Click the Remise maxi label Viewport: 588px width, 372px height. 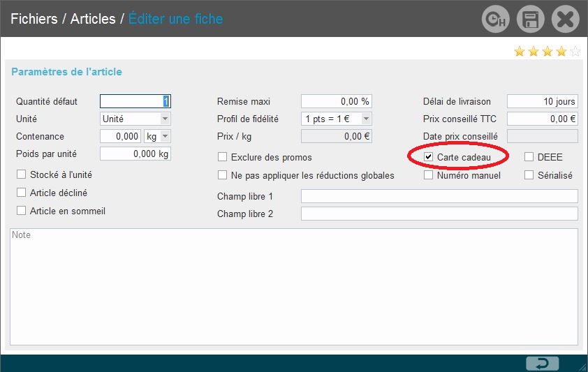(244, 101)
